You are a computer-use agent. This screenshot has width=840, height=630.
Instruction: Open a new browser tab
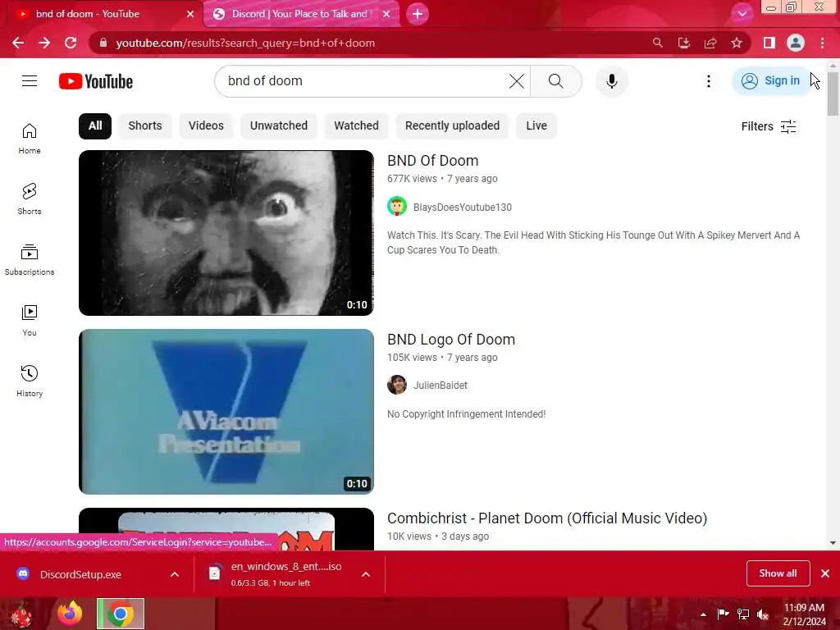418,14
